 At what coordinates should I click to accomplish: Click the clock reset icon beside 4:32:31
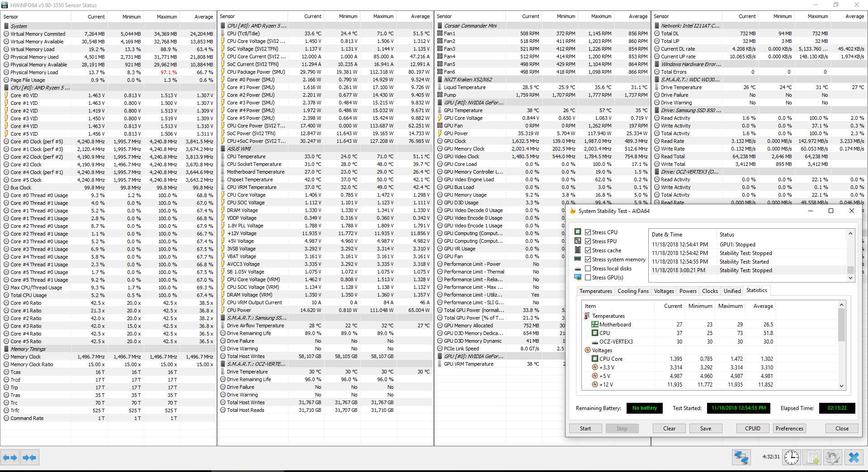click(x=792, y=458)
